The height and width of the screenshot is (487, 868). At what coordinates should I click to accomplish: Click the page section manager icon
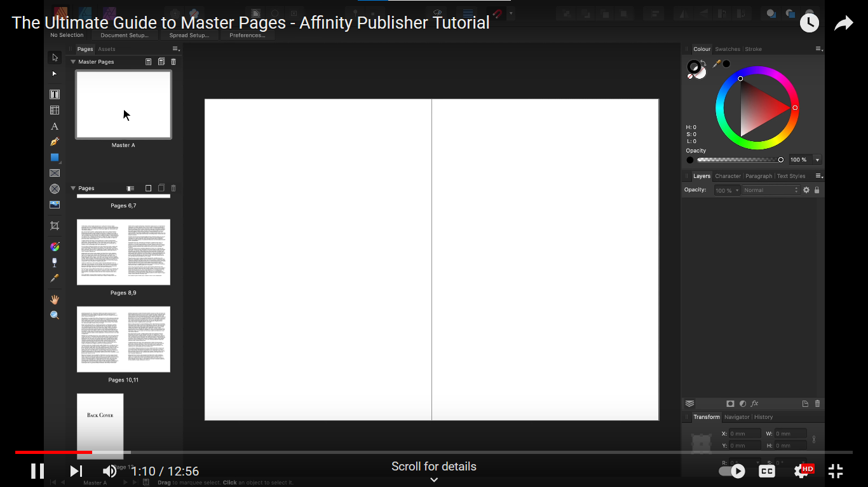[130, 188]
